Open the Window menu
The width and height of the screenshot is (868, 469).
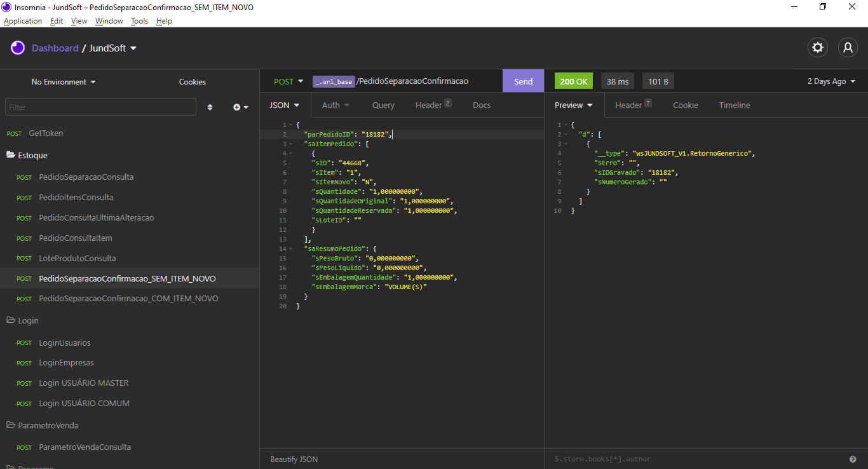[109, 21]
